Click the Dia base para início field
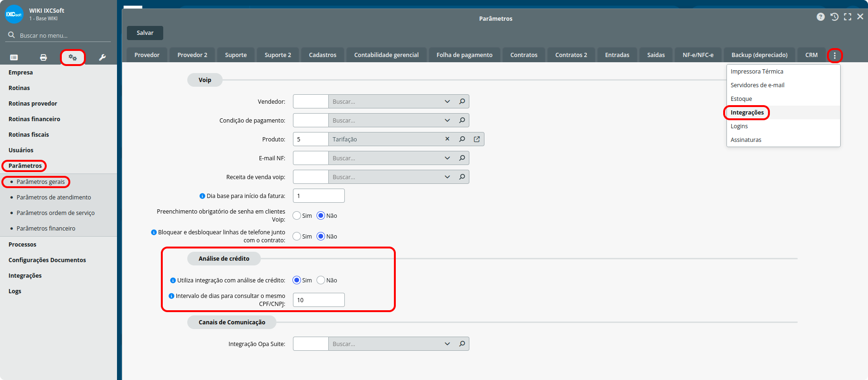The height and width of the screenshot is (380, 868). coord(319,196)
